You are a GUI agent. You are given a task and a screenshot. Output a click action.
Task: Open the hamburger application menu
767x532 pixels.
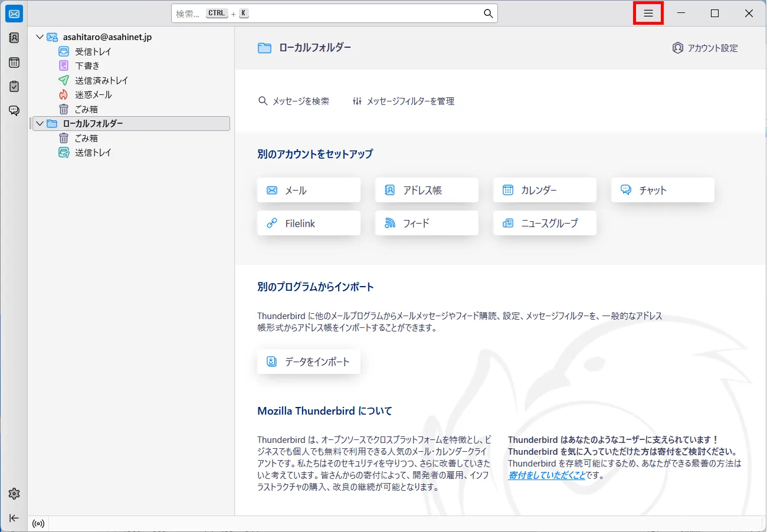pos(648,14)
